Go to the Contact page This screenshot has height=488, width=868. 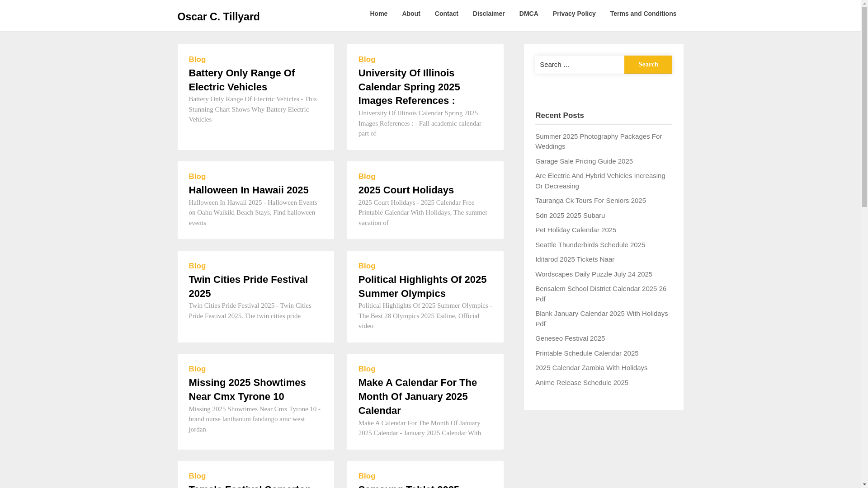coord(447,14)
